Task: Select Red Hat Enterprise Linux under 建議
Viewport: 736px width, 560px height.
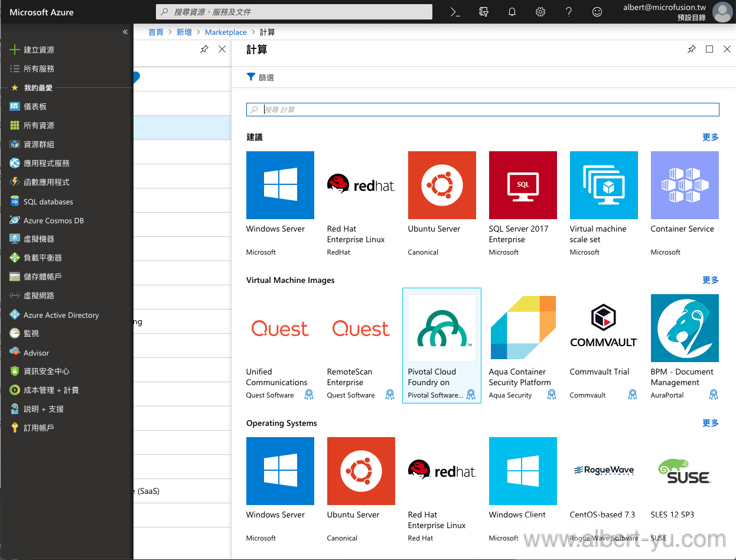Action: point(361,204)
